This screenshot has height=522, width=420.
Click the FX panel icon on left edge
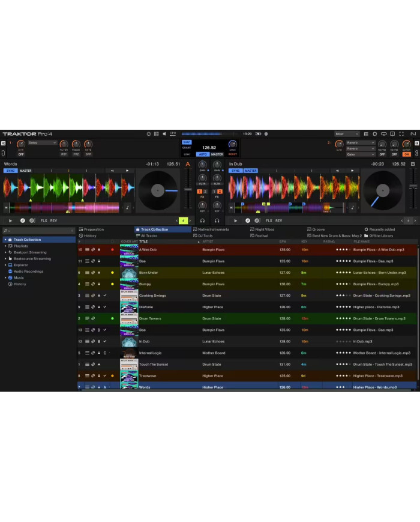3,143
